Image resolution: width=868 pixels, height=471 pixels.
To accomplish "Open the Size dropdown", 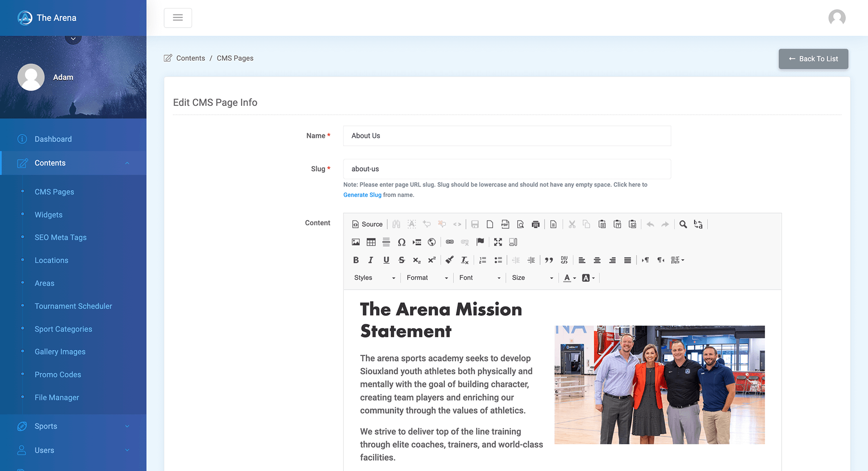I will (532, 278).
